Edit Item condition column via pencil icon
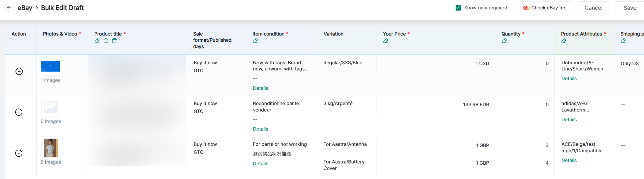Image resolution: width=644 pixels, height=179 pixels. coord(255,41)
